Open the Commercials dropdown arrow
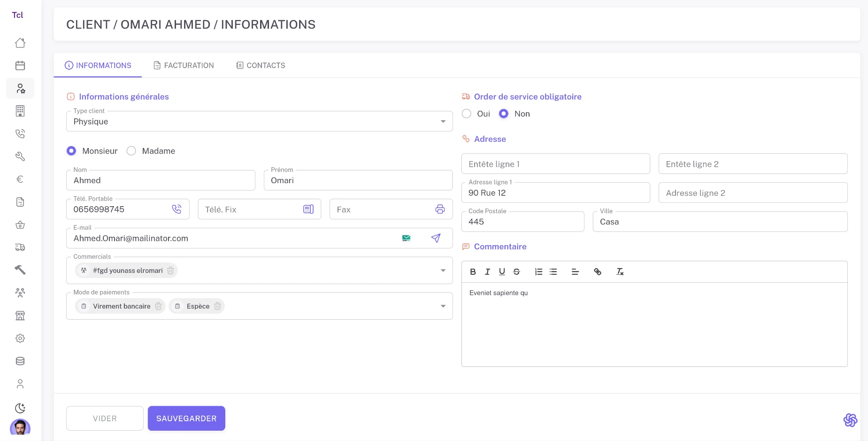This screenshot has height=441, width=868. 443,271
